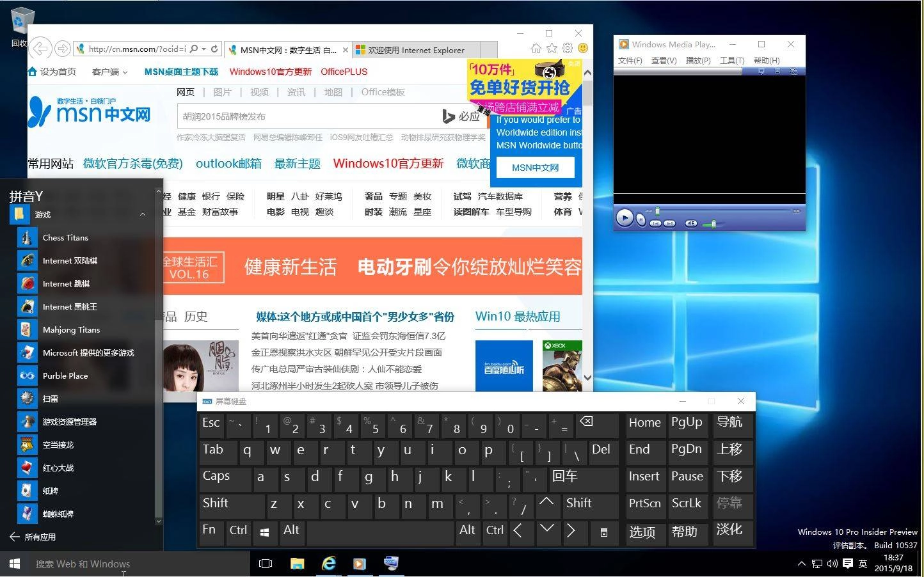This screenshot has height=577, width=924.
Task: Open IE favorites star
Action: point(552,49)
